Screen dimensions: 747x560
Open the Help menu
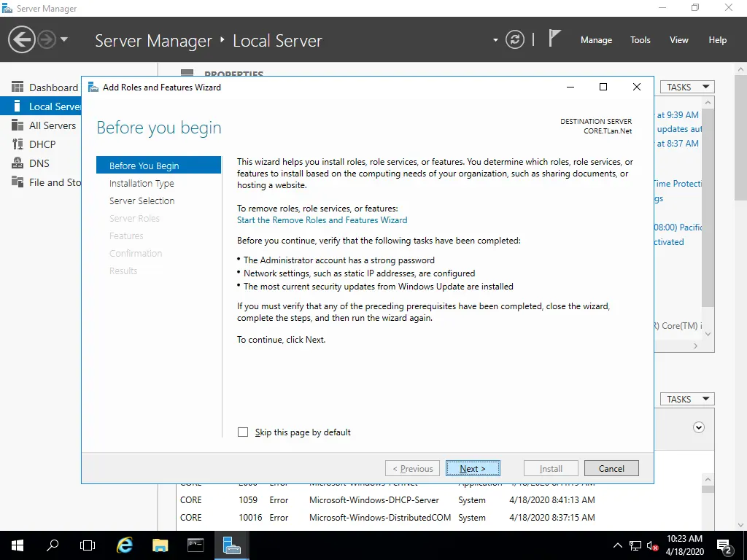tap(718, 40)
